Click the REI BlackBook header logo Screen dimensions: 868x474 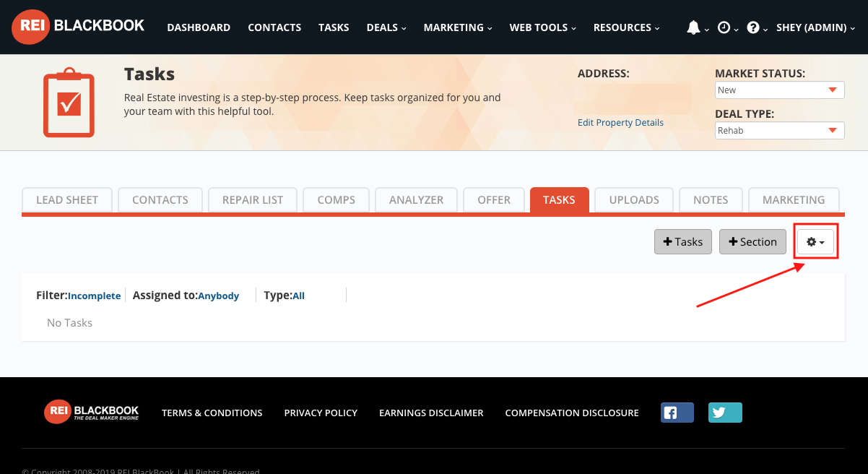pos(78,27)
